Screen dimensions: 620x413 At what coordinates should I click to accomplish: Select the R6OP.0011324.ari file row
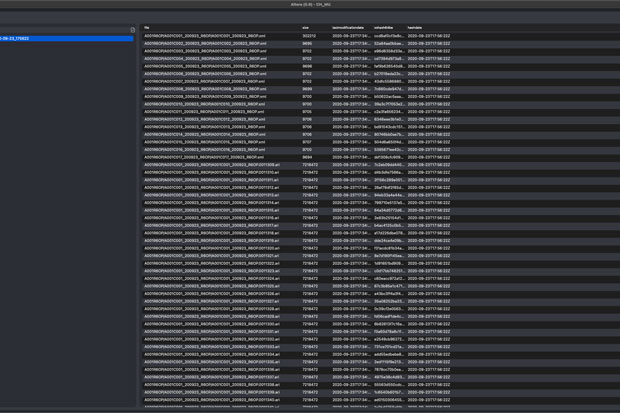(381, 279)
